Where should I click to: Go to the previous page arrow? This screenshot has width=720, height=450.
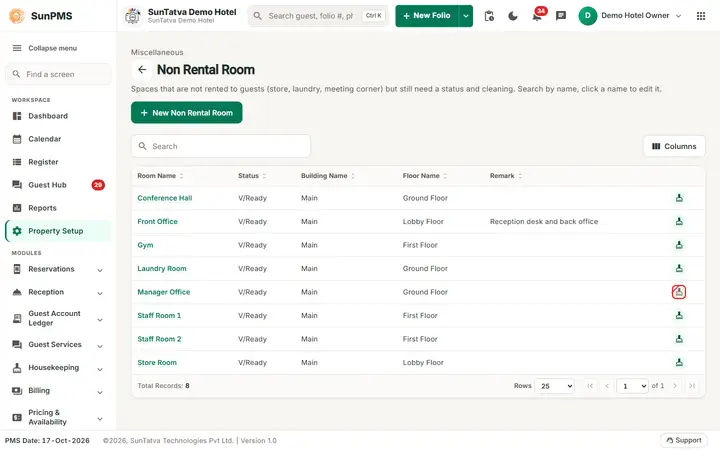point(607,386)
